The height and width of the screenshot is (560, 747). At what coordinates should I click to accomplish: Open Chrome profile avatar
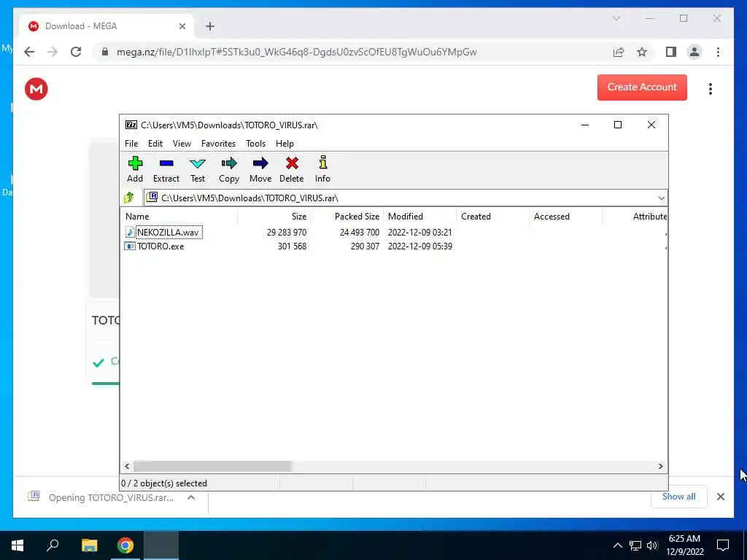click(694, 52)
